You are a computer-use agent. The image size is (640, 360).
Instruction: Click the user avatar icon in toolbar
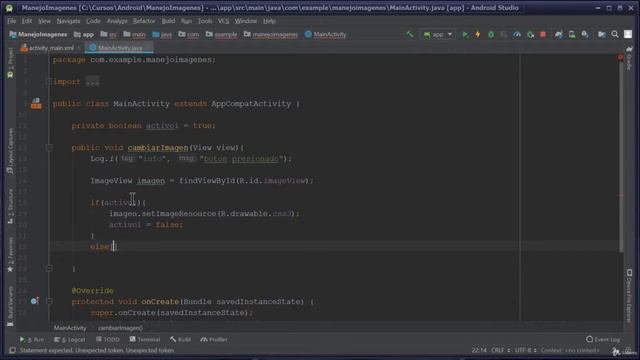point(628,35)
